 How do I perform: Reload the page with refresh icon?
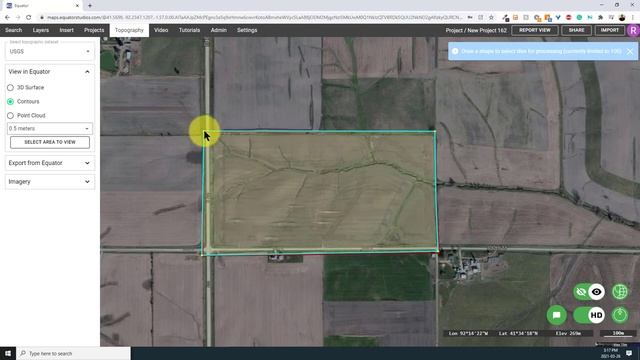(29, 18)
